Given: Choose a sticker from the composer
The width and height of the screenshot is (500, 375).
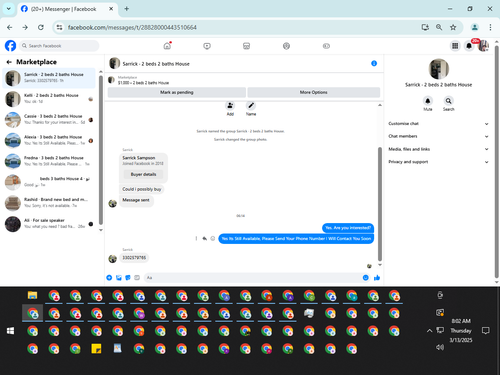Looking at the screenshot, I should (128, 278).
